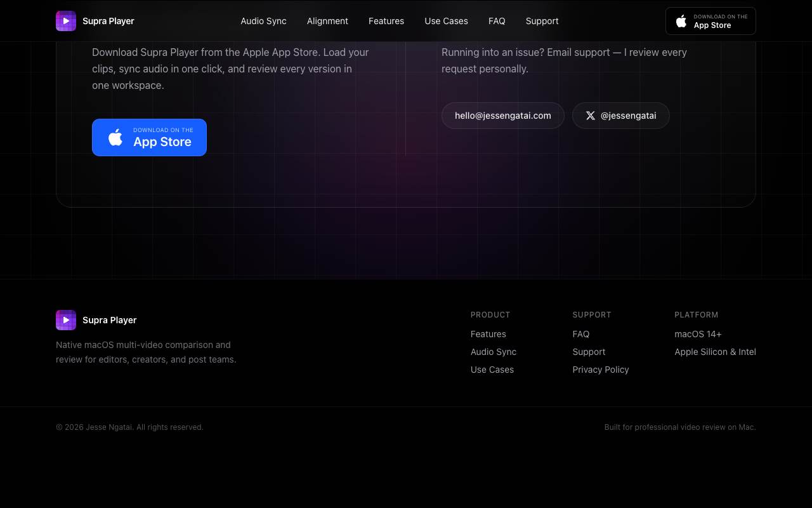Image resolution: width=812 pixels, height=508 pixels.
Task: Click the Supra Player logo icon in footer
Action: tap(66, 320)
